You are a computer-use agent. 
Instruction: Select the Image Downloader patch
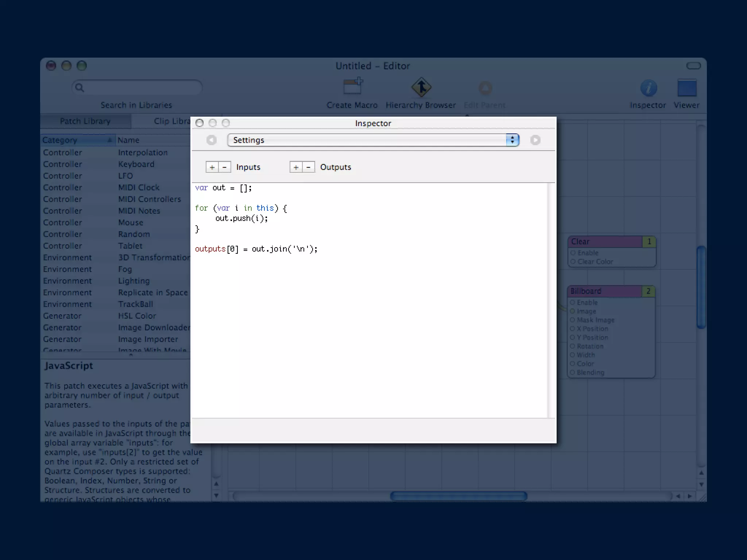pos(115,327)
